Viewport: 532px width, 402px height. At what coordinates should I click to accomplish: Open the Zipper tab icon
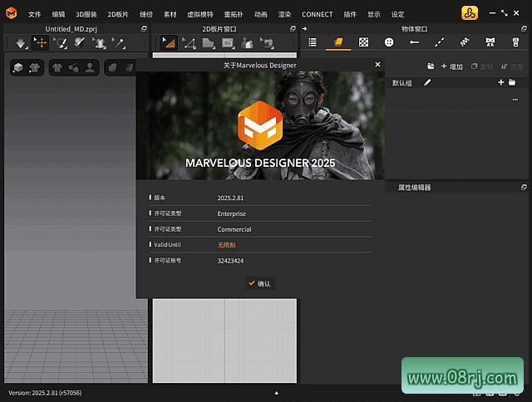[515, 42]
